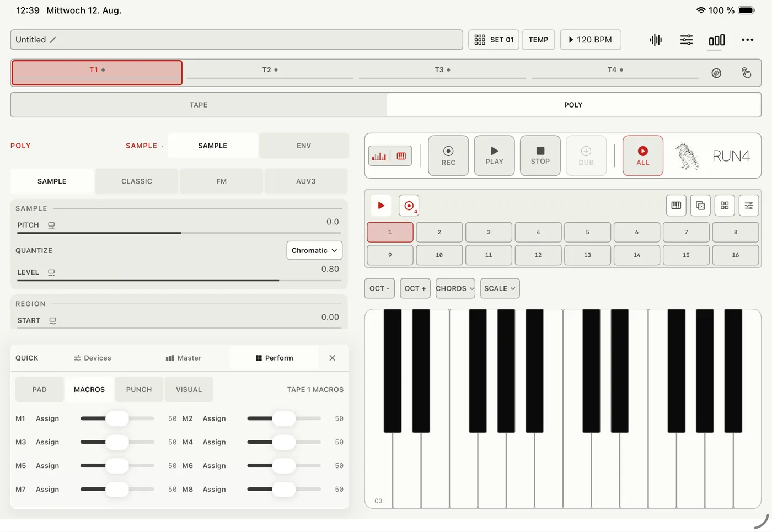
Task: Click the REC button
Action: [448, 156]
